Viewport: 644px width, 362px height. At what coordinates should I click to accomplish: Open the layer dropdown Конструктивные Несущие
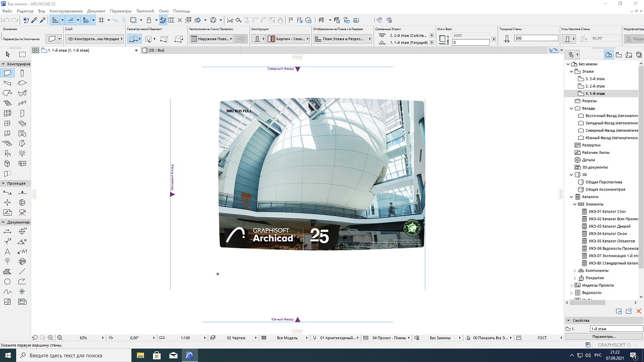(95, 39)
